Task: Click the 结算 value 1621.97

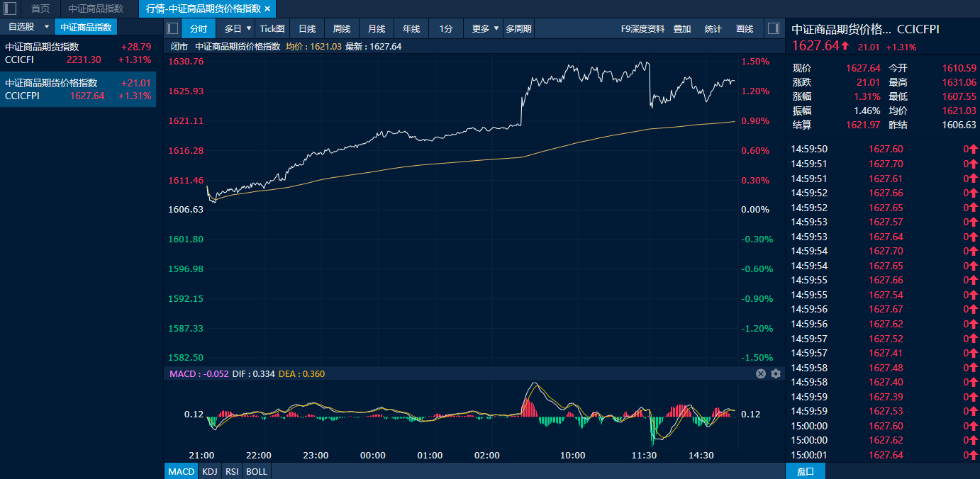Action: pyautogui.click(x=863, y=125)
